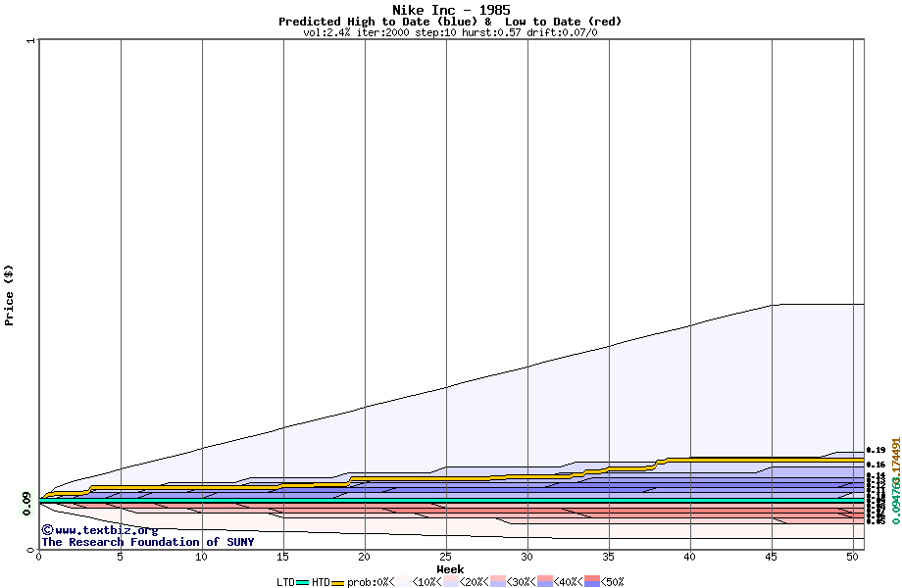Image resolution: width=902 pixels, height=588 pixels.
Task: Click the www.textbiz.org link
Action: 107,530
